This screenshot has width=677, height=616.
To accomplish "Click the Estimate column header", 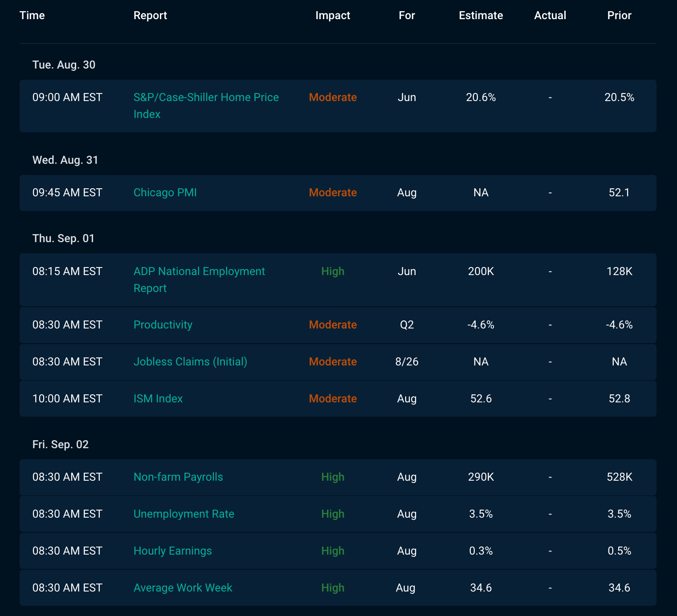I will (481, 16).
